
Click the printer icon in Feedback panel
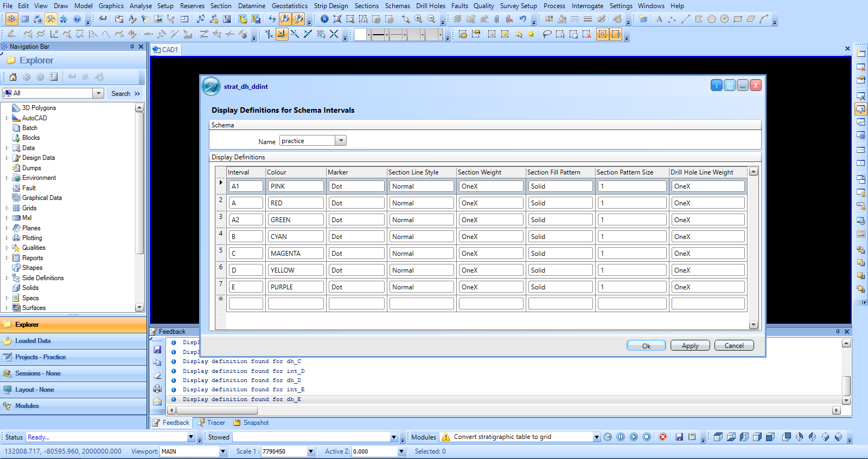click(157, 389)
